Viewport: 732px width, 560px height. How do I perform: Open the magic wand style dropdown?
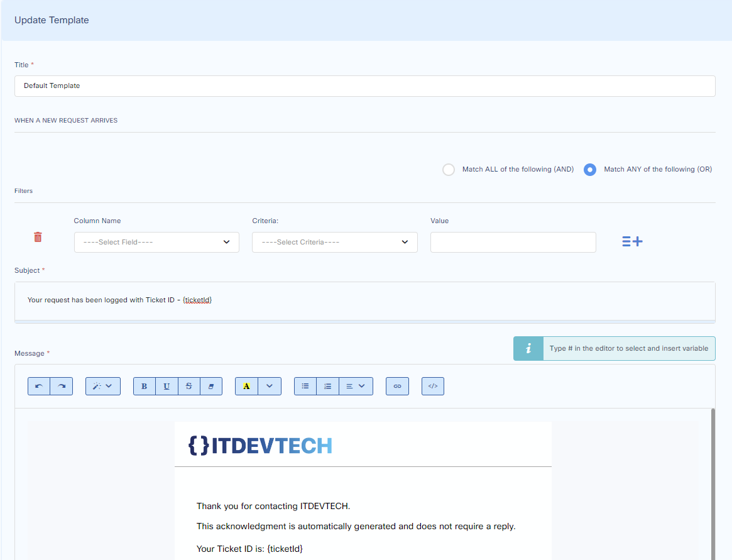[x=102, y=386]
